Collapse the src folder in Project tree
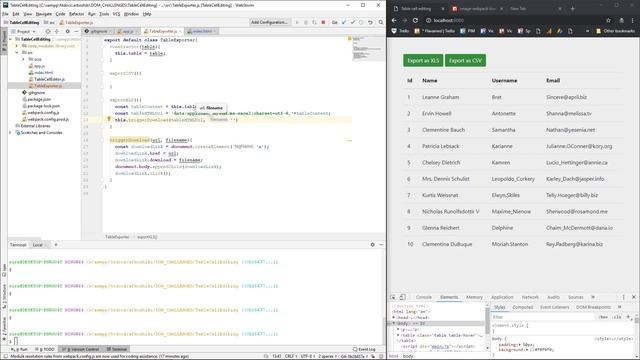Image resolution: width=640 pixels, height=360 pixels. 17,53
